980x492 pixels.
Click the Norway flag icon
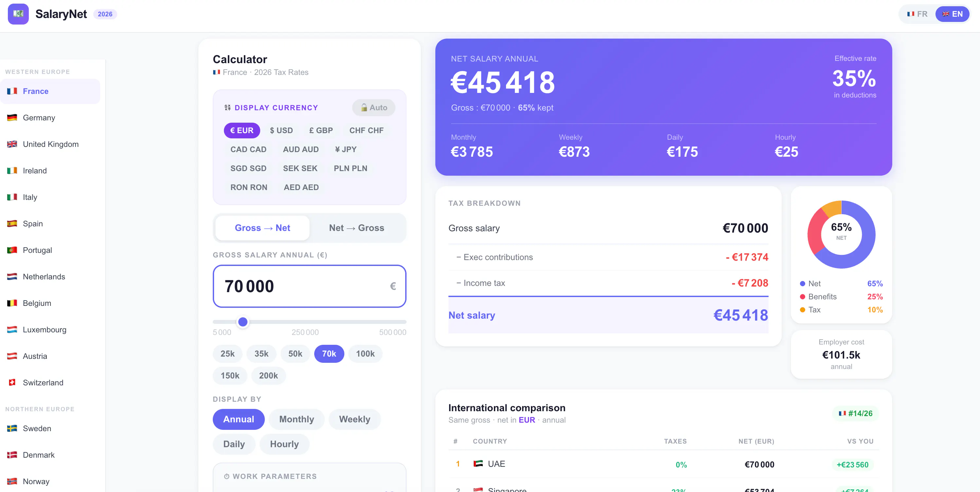(x=12, y=481)
